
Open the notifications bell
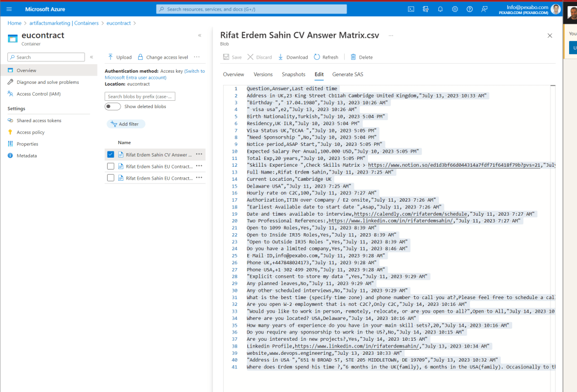[440, 9]
